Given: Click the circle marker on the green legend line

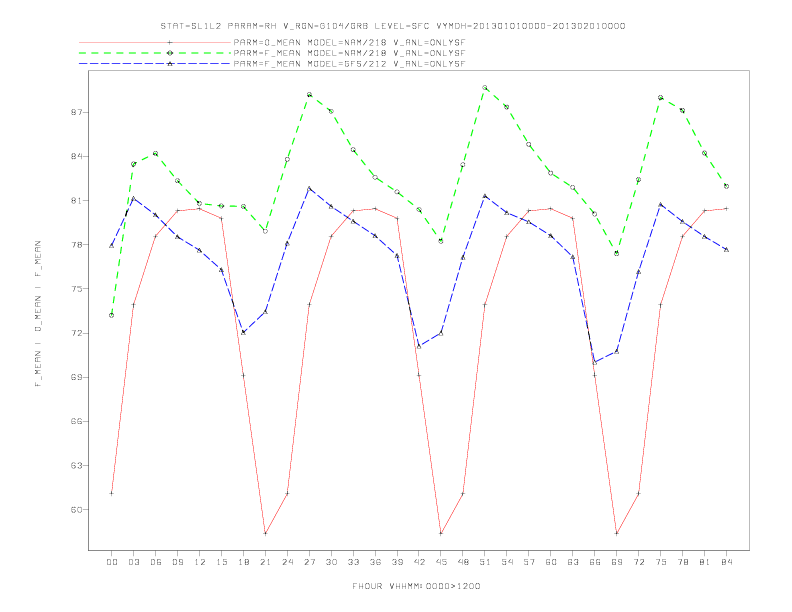Looking at the screenshot, I should click(170, 53).
